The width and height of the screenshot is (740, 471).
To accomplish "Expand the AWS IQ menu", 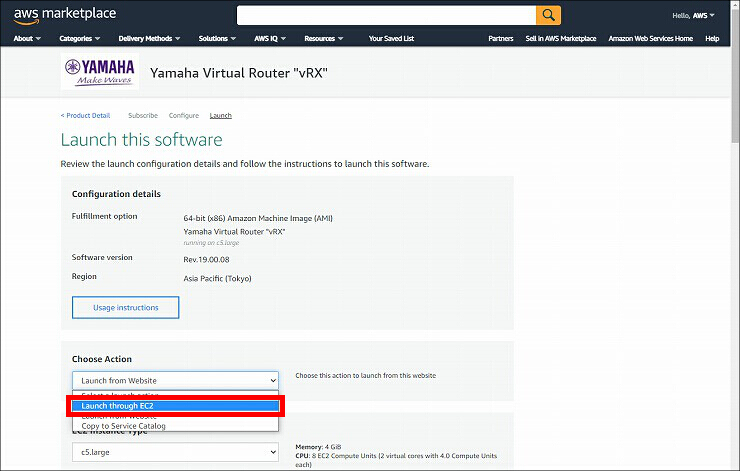I will point(270,39).
